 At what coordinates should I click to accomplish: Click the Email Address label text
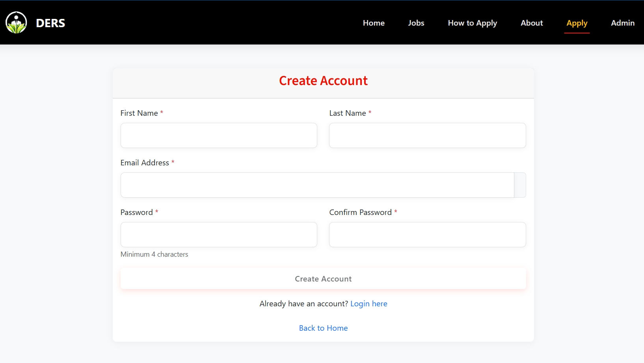click(x=145, y=163)
